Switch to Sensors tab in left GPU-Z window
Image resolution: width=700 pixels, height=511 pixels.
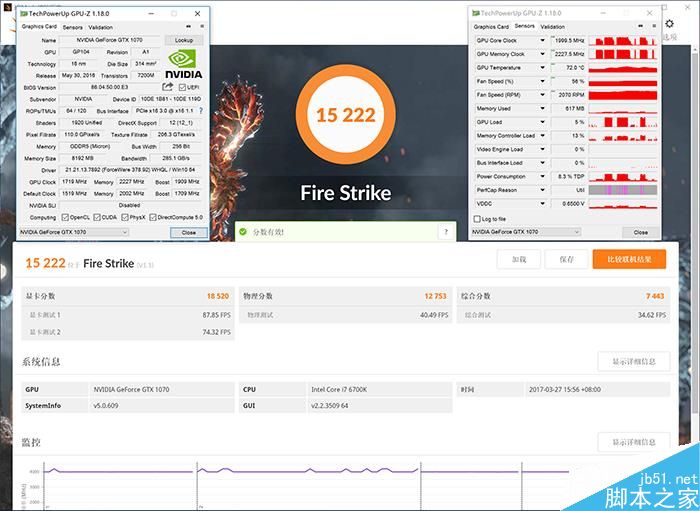click(72, 27)
